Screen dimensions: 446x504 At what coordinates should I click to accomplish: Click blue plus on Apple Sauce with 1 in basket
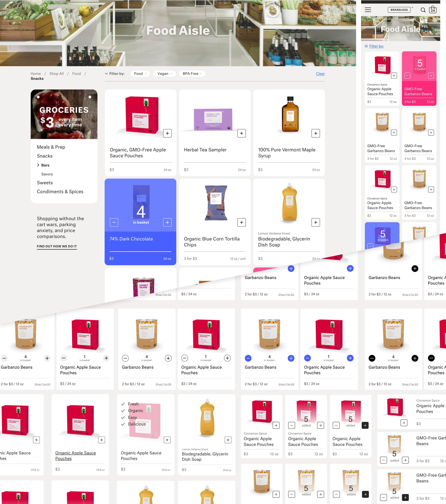(350, 358)
